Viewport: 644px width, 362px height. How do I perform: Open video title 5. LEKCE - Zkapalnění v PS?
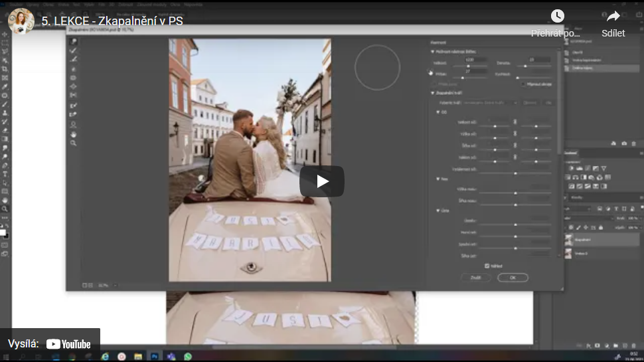tap(112, 21)
